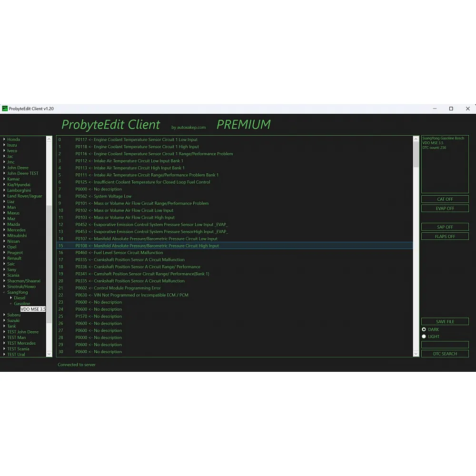Expand the Mercedes brand node

pos(4,230)
